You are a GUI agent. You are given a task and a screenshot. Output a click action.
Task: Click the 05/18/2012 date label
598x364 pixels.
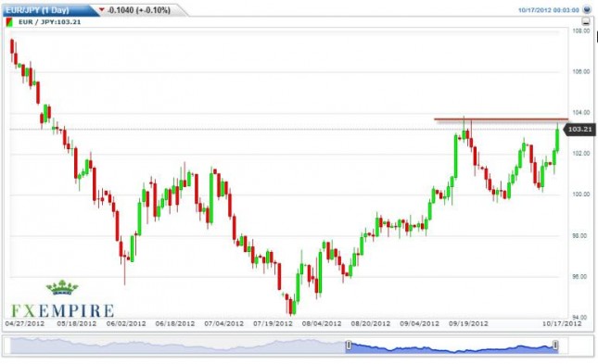click(x=77, y=323)
